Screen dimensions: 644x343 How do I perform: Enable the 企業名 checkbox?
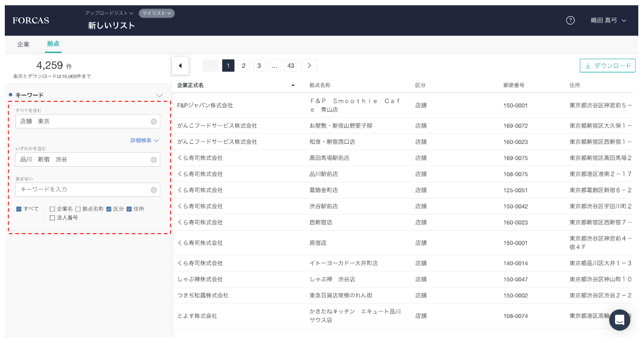click(53, 209)
